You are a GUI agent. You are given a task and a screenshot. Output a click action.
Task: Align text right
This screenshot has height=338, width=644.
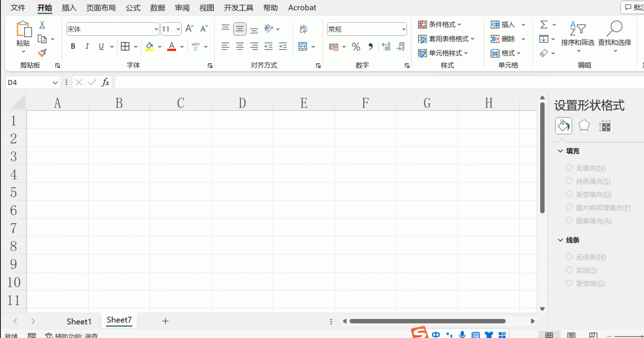tap(254, 46)
